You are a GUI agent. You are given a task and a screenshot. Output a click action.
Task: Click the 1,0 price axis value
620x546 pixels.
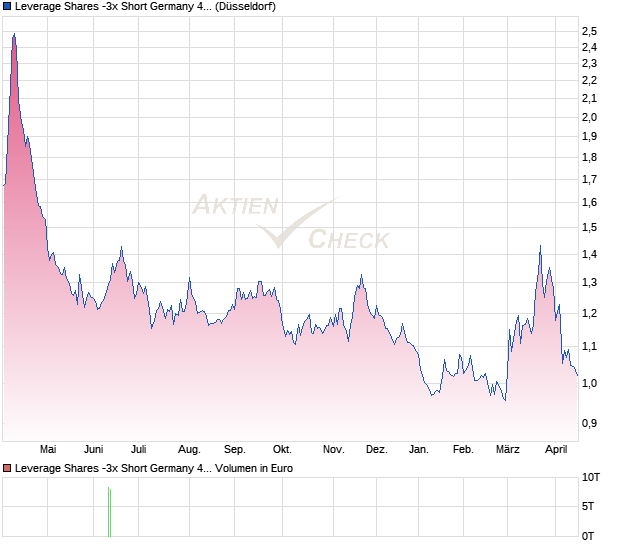[589, 384]
